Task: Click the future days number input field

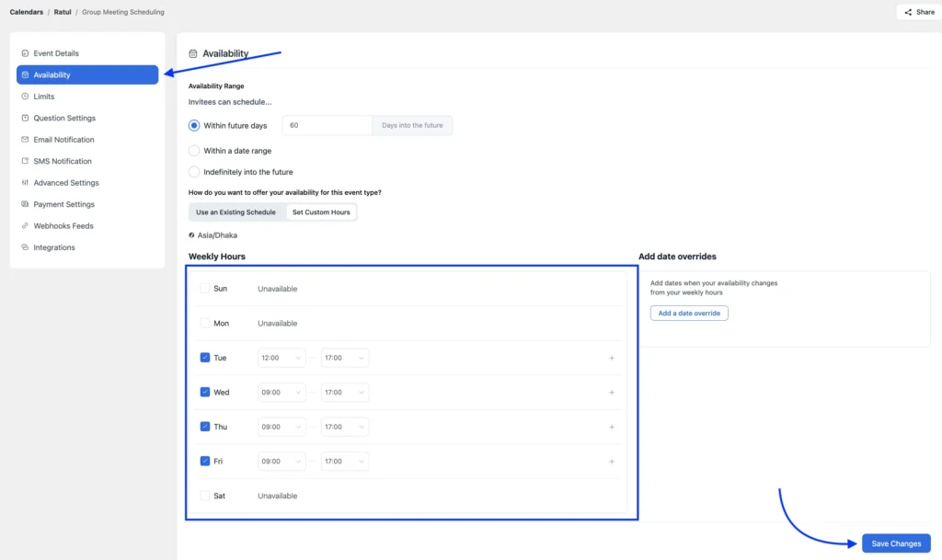Action: (x=327, y=125)
